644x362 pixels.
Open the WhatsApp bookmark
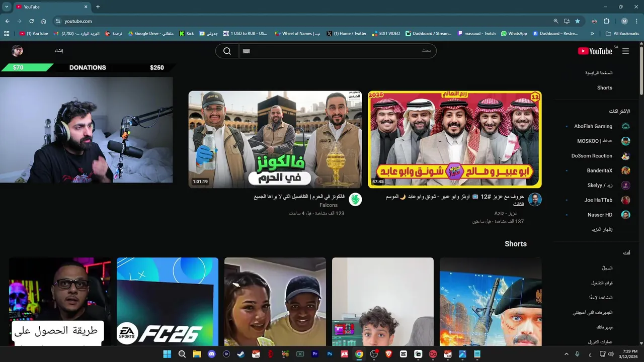tap(514, 34)
